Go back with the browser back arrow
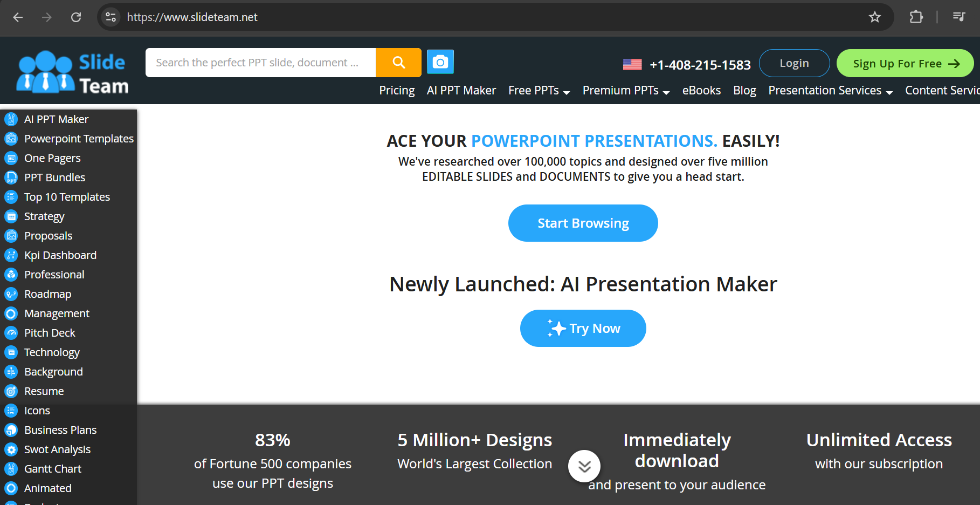This screenshot has height=505, width=980. pyautogui.click(x=18, y=17)
